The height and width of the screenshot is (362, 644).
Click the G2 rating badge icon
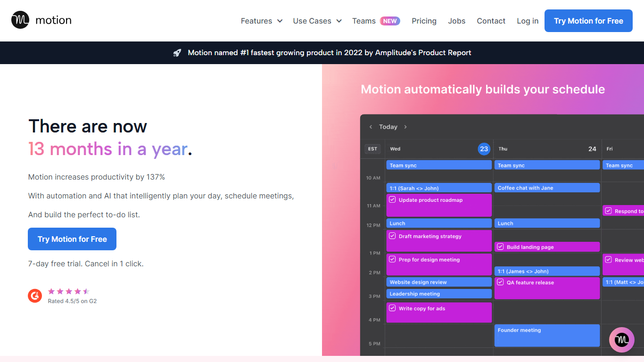35,296
